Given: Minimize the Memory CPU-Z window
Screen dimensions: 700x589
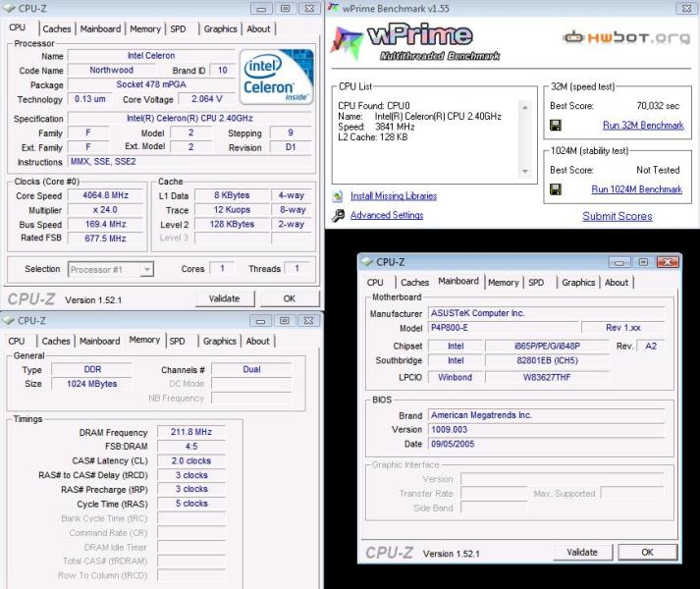Looking at the screenshot, I should tap(261, 321).
